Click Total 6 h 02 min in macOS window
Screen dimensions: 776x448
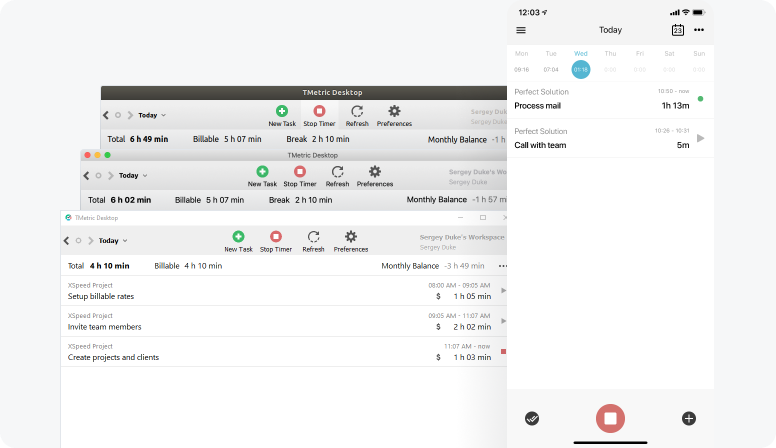click(119, 200)
